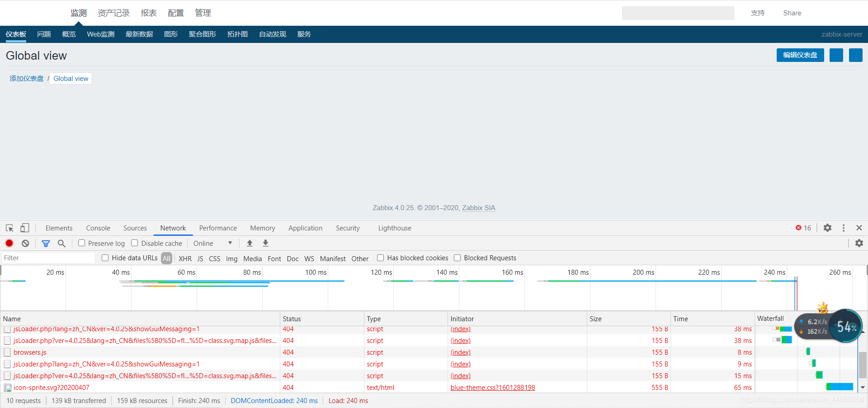Import HAR file with upload arrow
868x408 pixels.
tap(250, 243)
